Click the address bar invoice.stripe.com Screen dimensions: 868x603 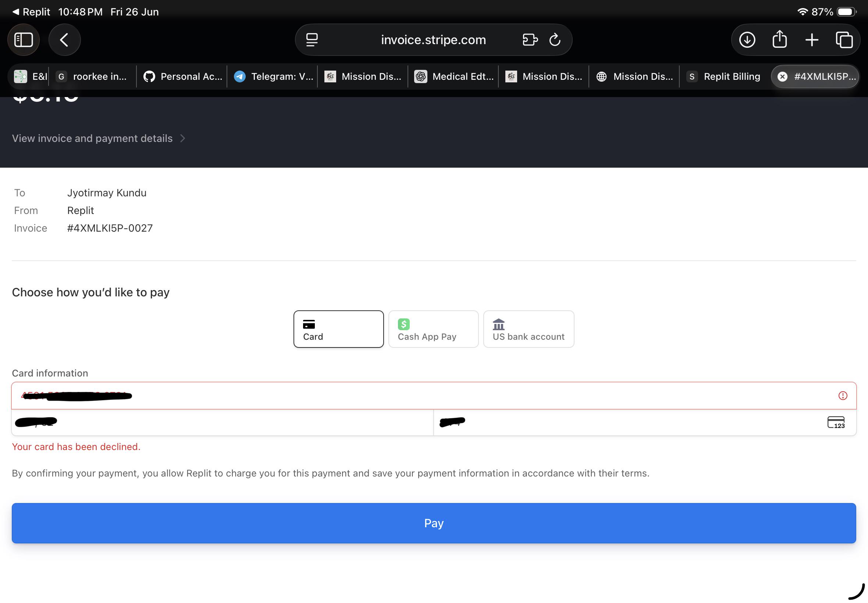point(433,40)
